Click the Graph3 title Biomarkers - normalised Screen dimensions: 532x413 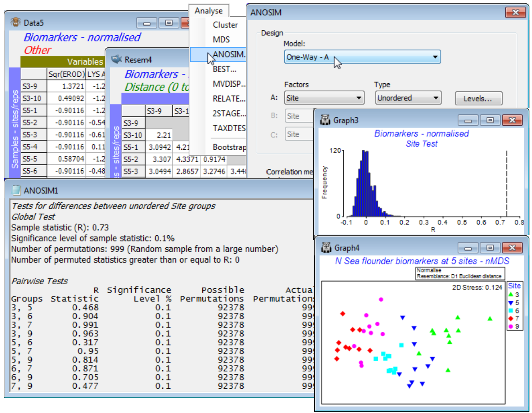pos(421,133)
